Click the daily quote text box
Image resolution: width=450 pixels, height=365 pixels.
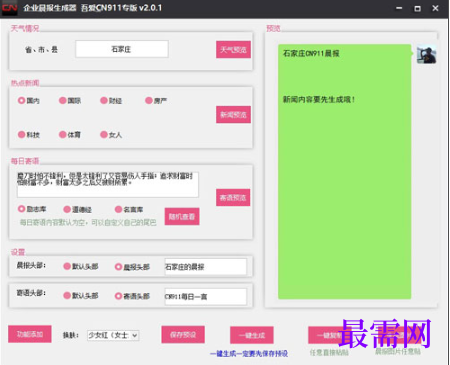point(108,184)
